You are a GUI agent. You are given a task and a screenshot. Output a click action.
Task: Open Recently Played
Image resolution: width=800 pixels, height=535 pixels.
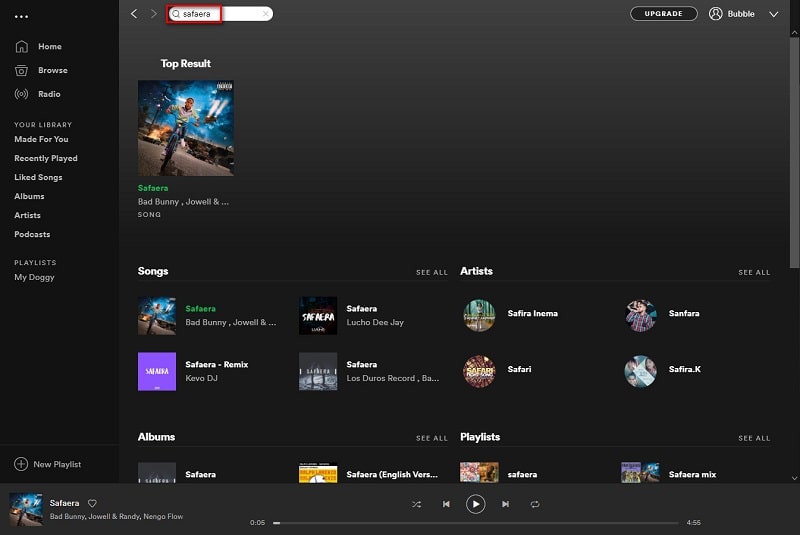coord(46,158)
